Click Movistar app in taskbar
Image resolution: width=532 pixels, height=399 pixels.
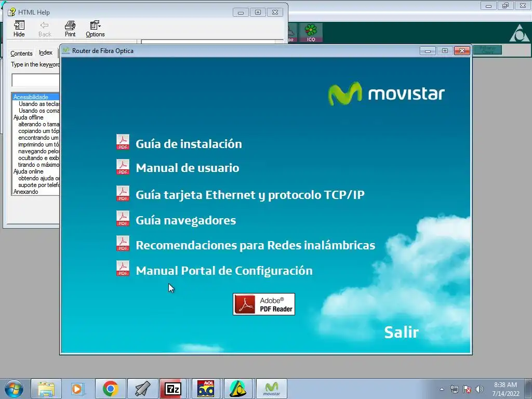click(271, 389)
